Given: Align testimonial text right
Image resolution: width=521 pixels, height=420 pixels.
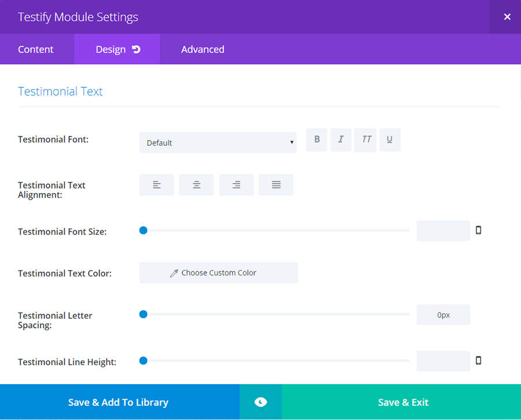Looking at the screenshot, I should click(236, 185).
